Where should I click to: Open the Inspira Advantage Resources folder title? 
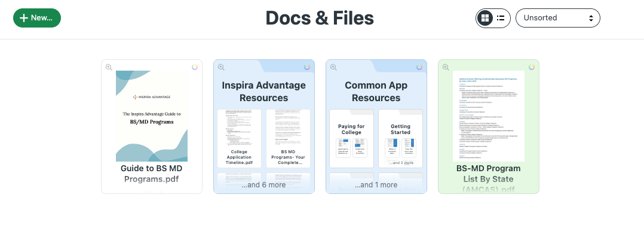pyautogui.click(x=263, y=92)
